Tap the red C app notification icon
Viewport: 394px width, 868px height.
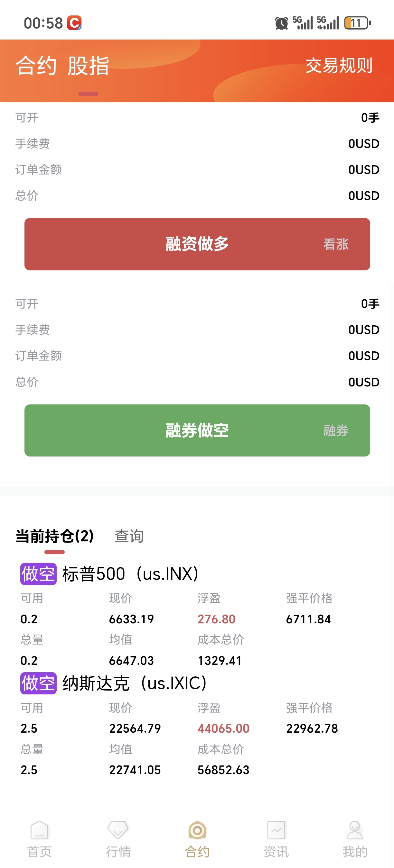[x=74, y=23]
